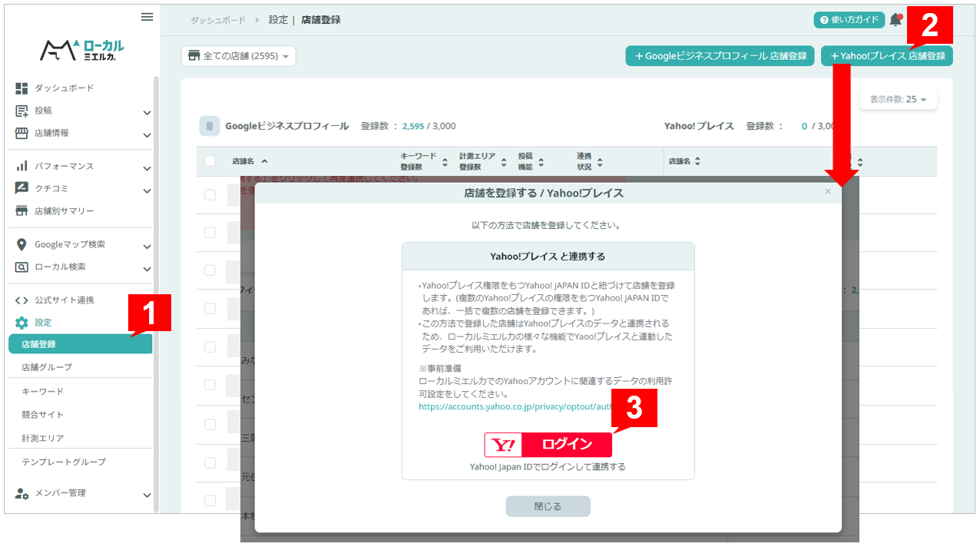Sort by 投稿機能 column arrows
Viewport: 980px width, 547px height.
coord(541,162)
